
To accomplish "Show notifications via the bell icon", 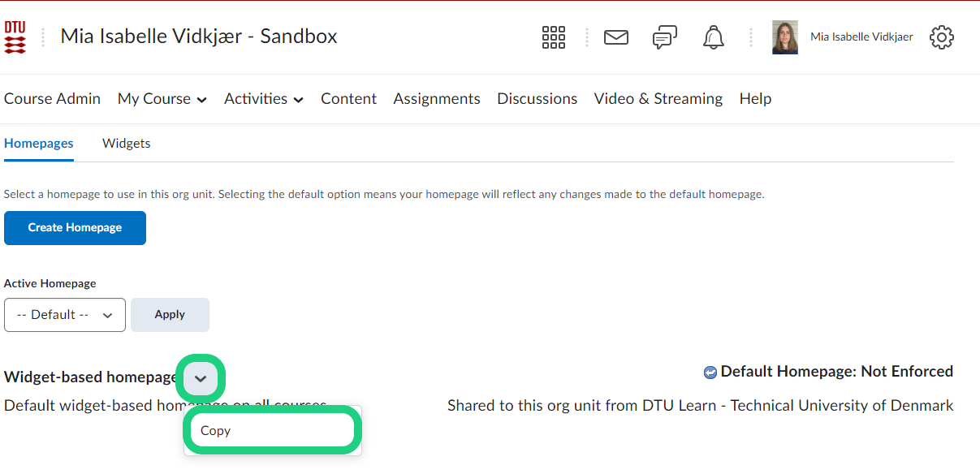I will (714, 37).
